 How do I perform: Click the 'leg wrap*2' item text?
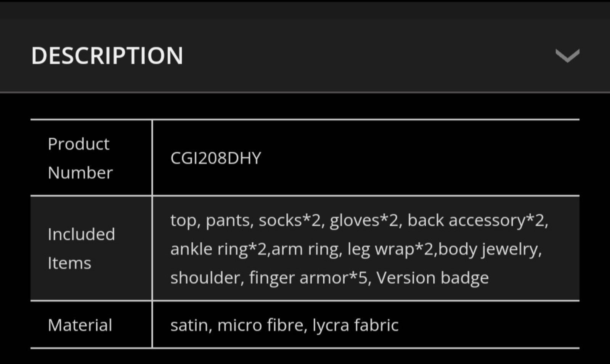pyautogui.click(x=390, y=250)
